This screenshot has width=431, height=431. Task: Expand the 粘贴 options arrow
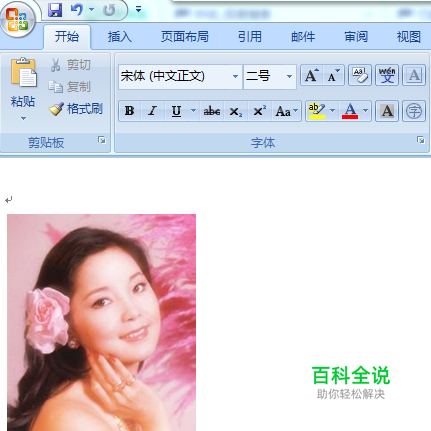[23, 118]
